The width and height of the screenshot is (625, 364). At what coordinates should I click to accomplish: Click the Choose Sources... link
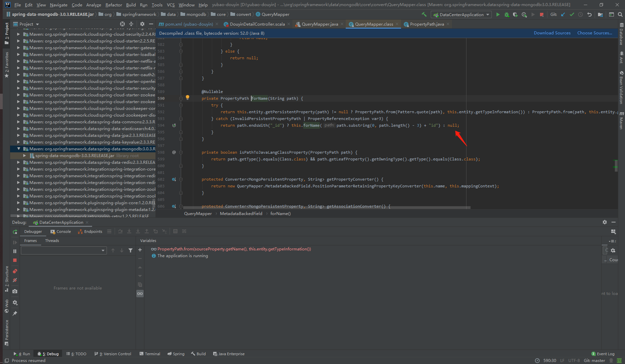point(594,33)
